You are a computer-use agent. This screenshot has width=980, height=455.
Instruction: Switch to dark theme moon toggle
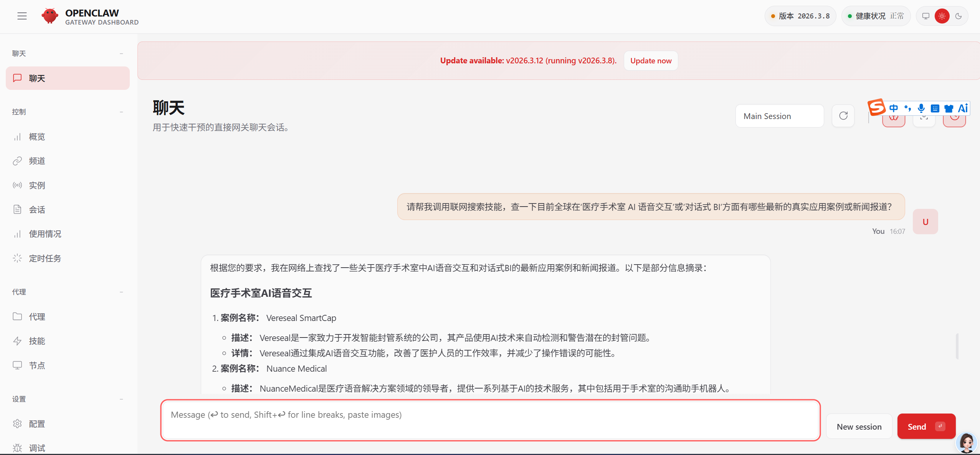click(959, 16)
